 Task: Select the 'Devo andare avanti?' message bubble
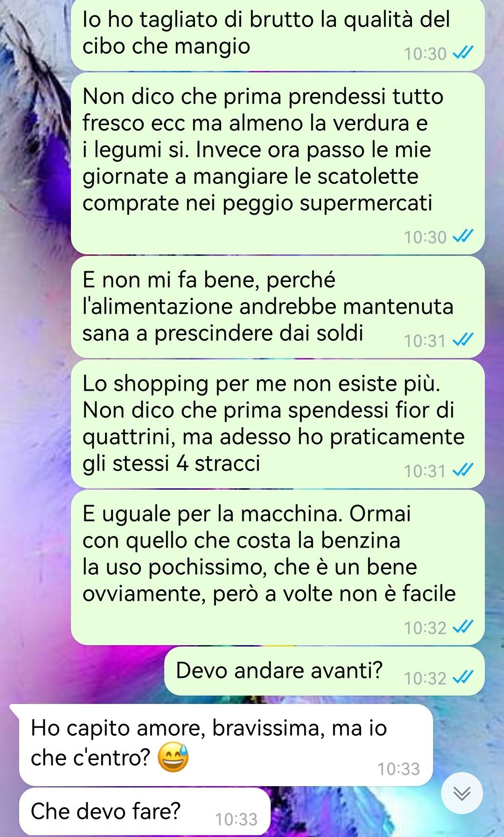[x=324, y=671]
